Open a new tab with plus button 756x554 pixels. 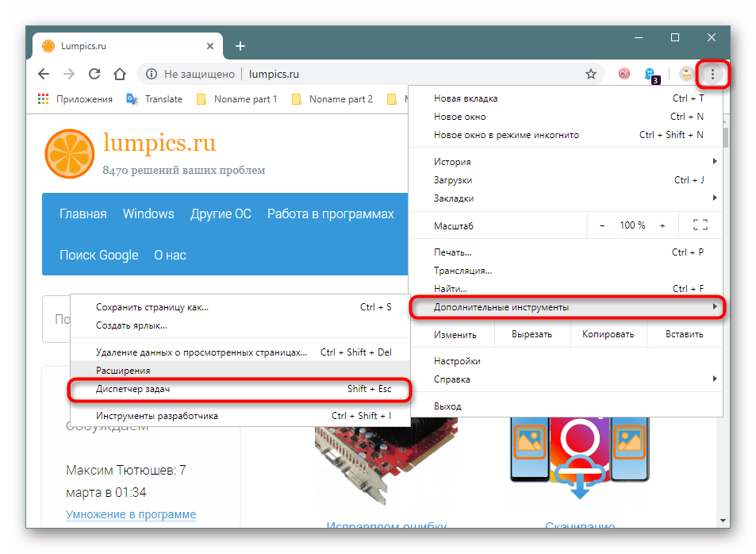coord(240,46)
